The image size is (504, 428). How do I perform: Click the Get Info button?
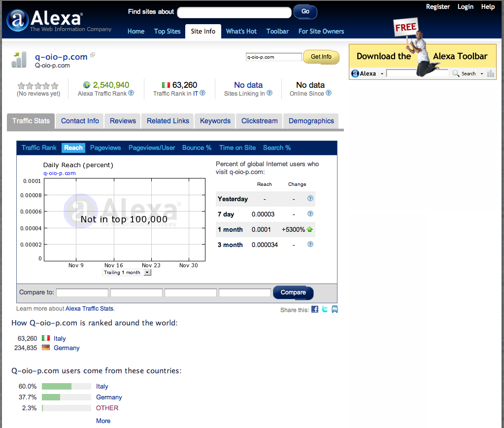(x=321, y=57)
